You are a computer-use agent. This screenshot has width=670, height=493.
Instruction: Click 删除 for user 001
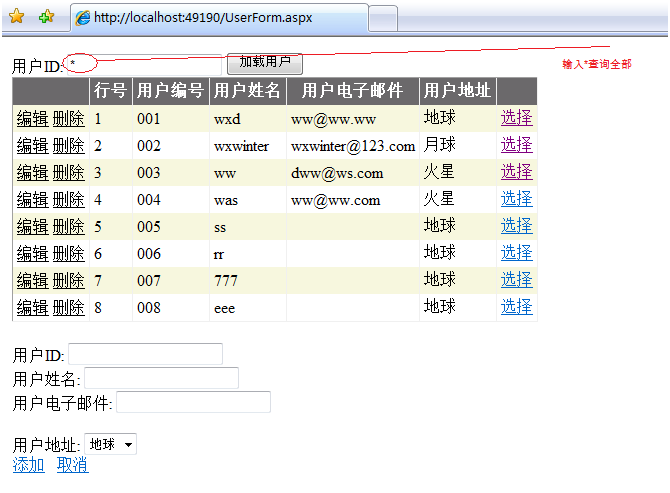point(69,119)
